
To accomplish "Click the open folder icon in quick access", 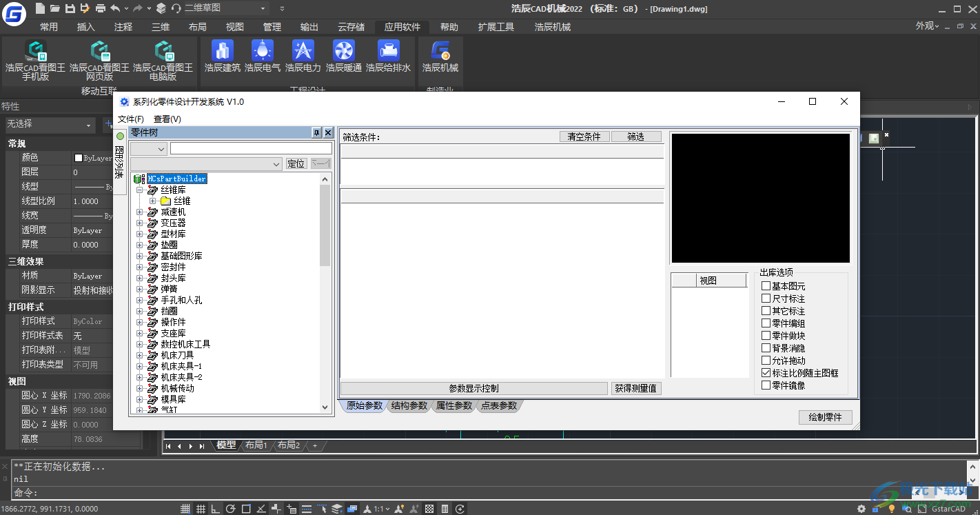I will 55,8.
